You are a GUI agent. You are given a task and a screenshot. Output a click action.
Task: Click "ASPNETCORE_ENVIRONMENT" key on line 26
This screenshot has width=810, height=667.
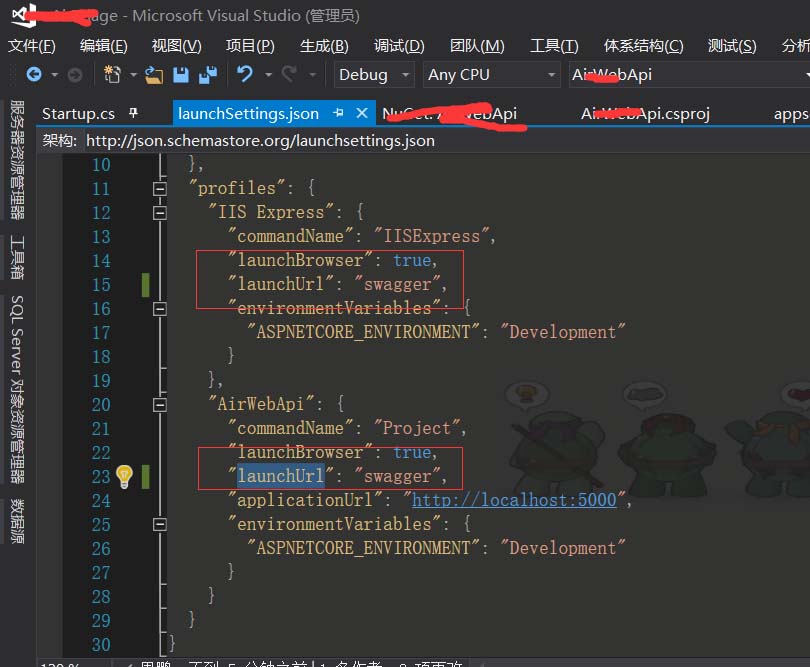coord(364,548)
